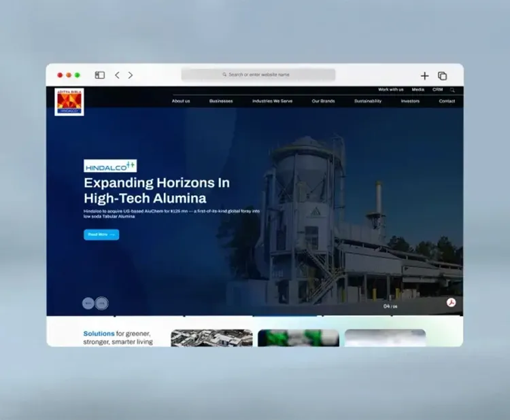Screen dimensions: 510x420
Task: Open a new tab with plus icon
Action: click(424, 76)
